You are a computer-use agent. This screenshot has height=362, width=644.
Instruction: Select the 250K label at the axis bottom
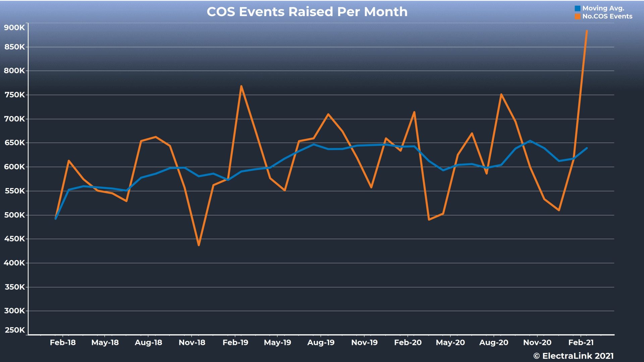pos(14,329)
